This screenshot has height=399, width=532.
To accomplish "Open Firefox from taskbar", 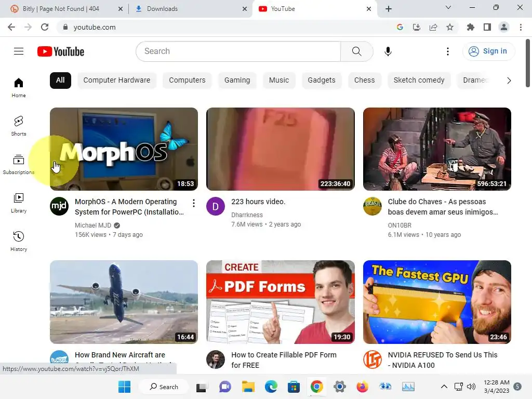I will pyautogui.click(x=362, y=387).
